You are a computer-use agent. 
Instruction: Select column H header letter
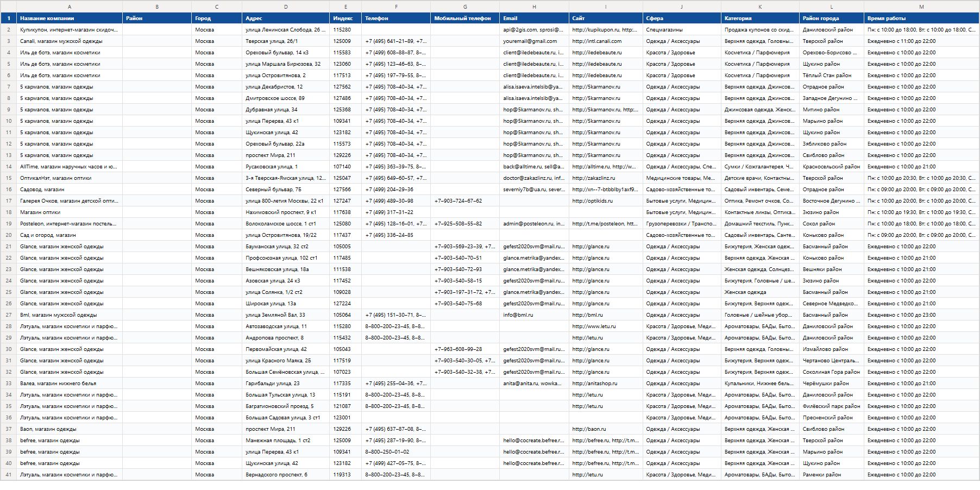click(x=534, y=7)
